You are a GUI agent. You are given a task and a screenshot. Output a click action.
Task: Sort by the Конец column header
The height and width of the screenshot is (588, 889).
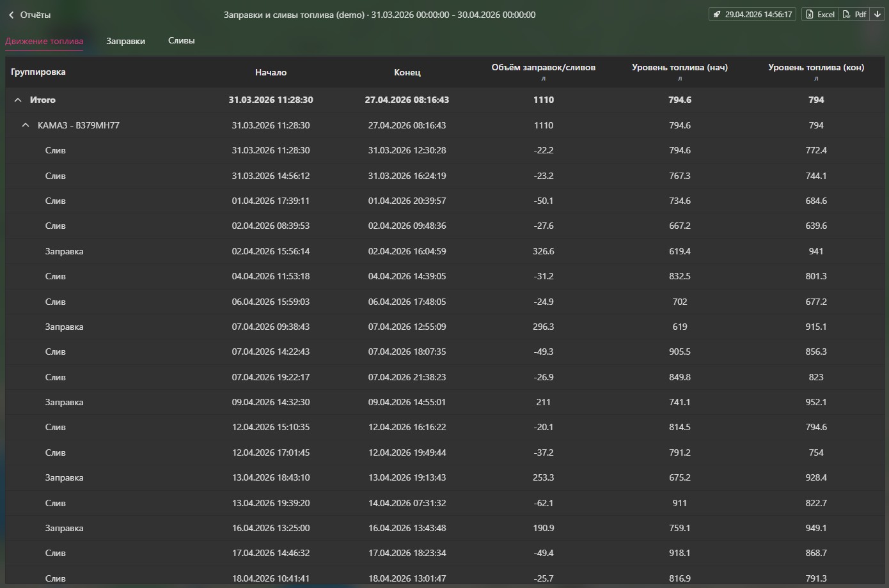(x=407, y=72)
